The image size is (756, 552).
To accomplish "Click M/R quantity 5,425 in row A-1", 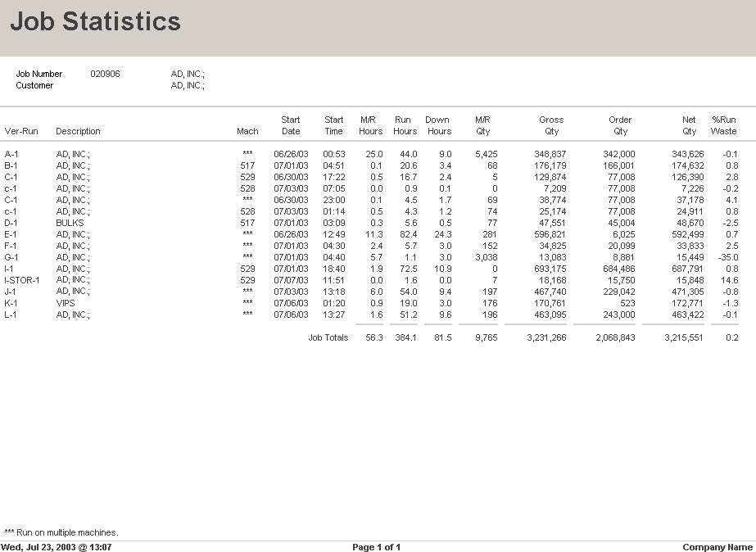I will tap(486, 154).
